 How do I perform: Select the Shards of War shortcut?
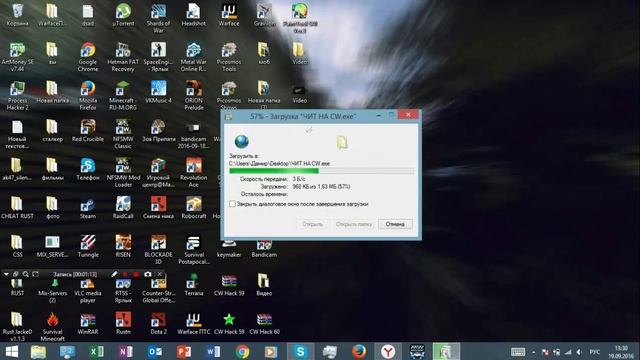pos(158,18)
